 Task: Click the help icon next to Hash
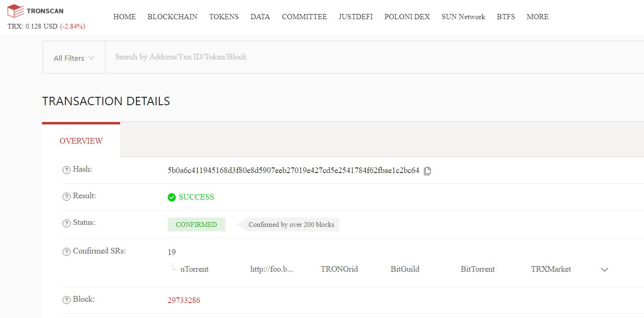[66, 170]
